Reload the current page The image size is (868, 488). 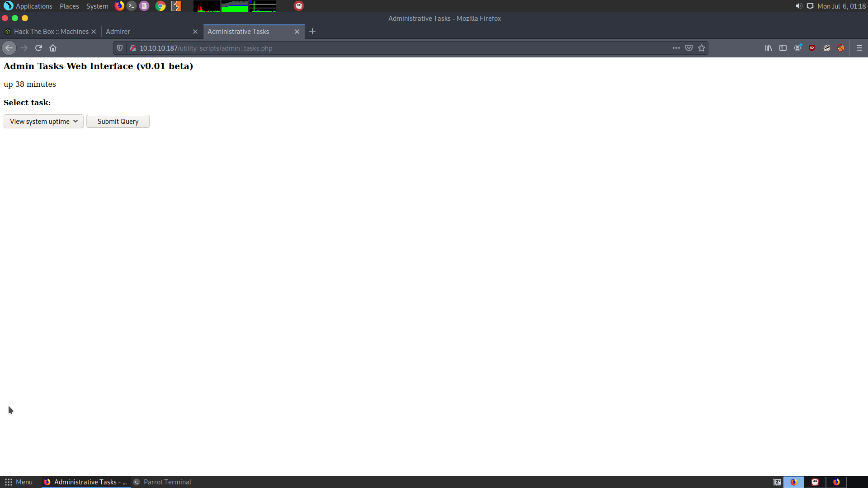[38, 48]
